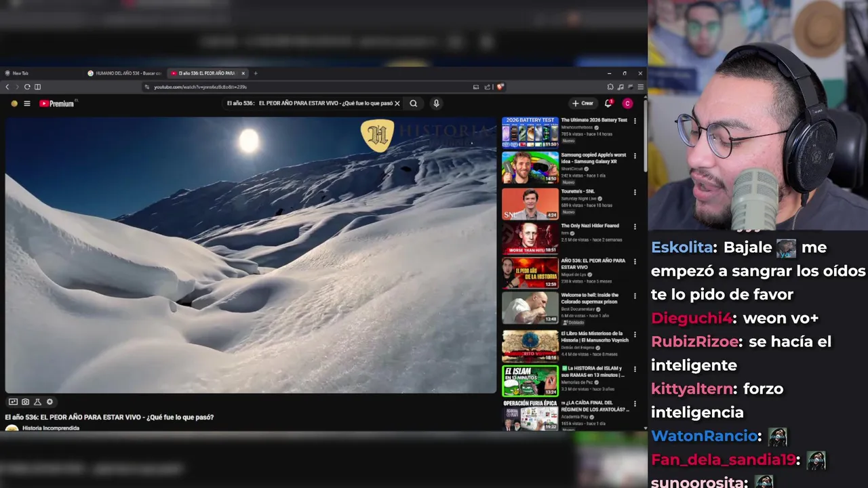Click the Historia Incomprendida channel name
Viewport: 868px width, 488px height.
pos(51,428)
